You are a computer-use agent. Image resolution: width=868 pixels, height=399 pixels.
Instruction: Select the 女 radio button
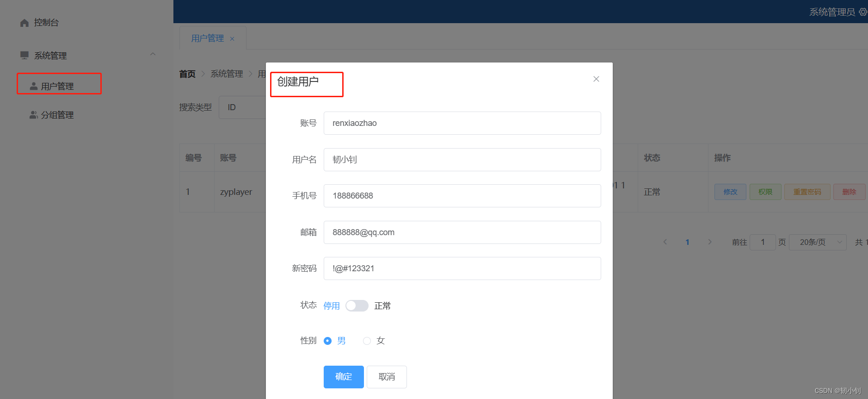(367, 341)
